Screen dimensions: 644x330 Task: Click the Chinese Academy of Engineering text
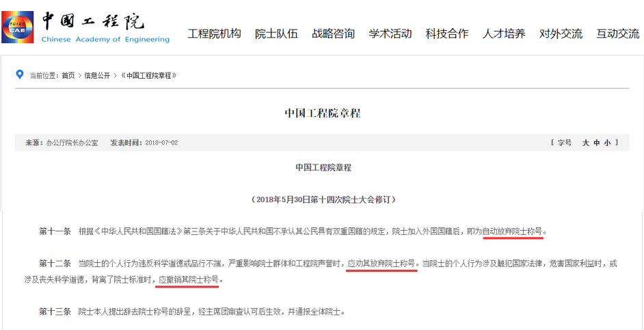tap(105, 40)
